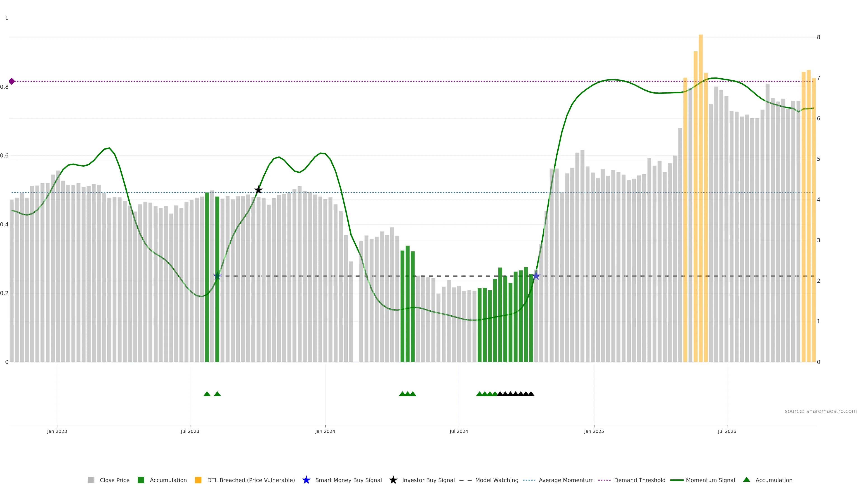Click blue Smart Money star near Aug 2023
The width and height of the screenshot is (868, 488).
click(x=217, y=276)
